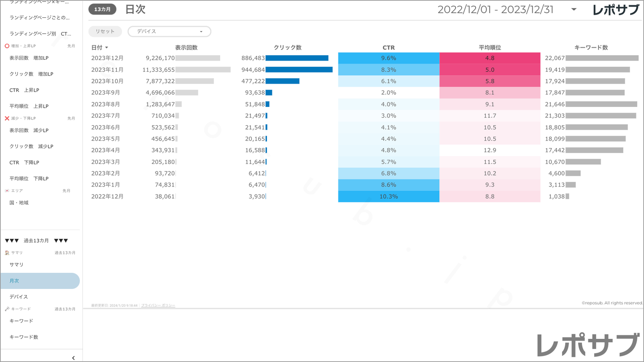Open the 月次 page in sidebar
Viewport: 644px width, 362px height.
[40, 281]
